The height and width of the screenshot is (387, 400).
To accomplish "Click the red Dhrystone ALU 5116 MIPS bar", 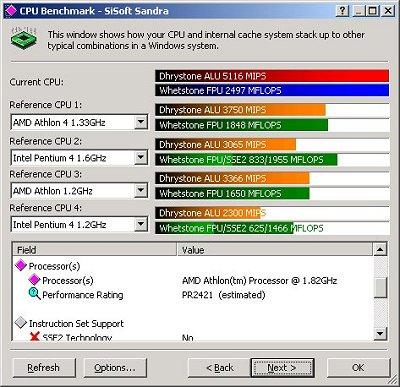I will click(272, 76).
